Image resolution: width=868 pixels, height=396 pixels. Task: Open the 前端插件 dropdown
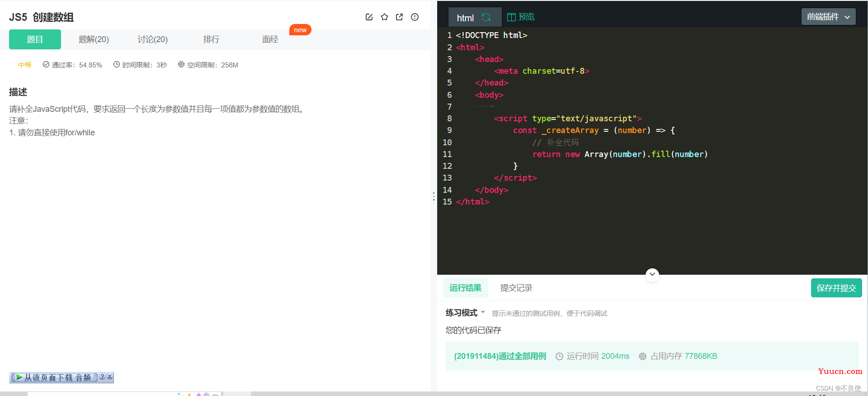tap(828, 17)
